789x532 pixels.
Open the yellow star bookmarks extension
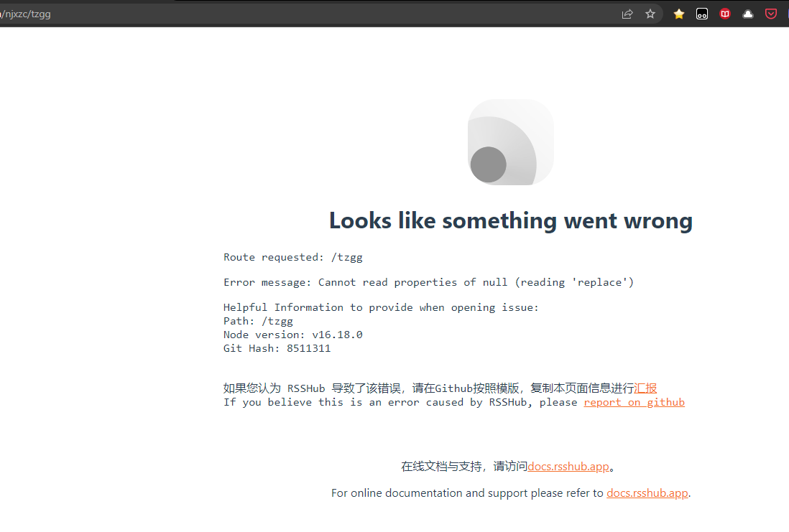click(678, 13)
